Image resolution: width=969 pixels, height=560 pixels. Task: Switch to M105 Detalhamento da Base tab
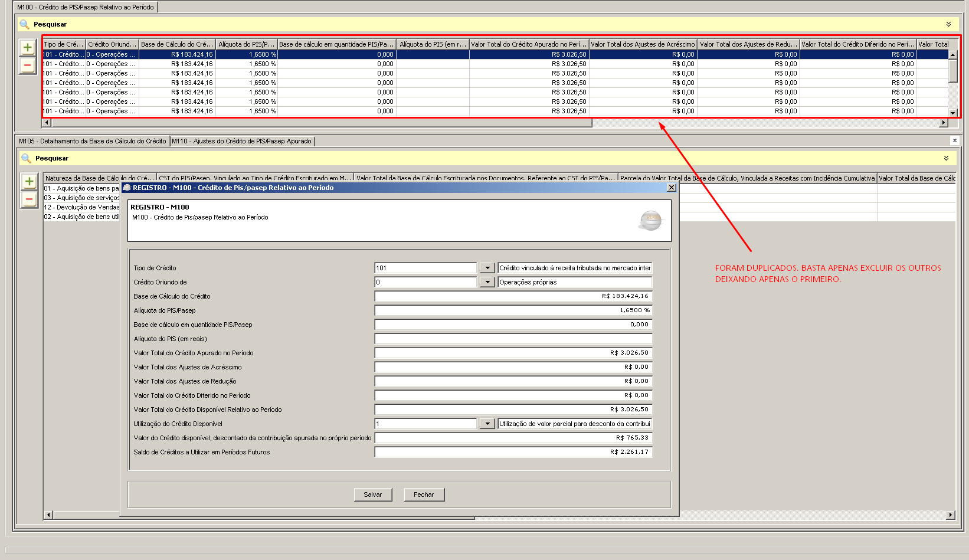[x=93, y=141]
